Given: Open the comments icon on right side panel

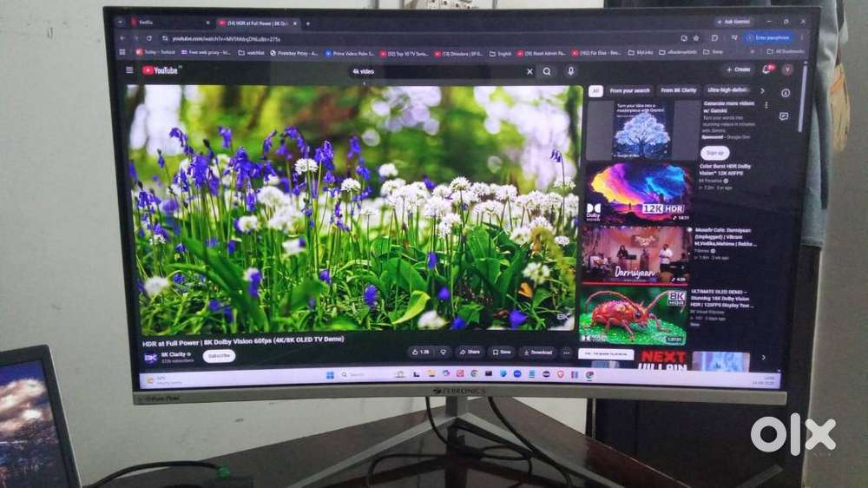Looking at the screenshot, I should point(784,116).
